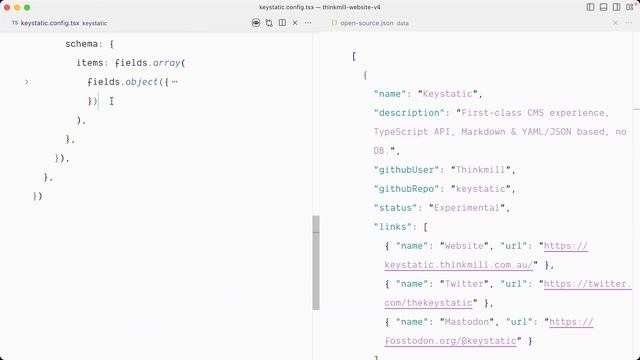Image resolution: width=640 pixels, height=360 pixels.
Task: Click the "Keystatic" name value
Action: tap(448, 94)
